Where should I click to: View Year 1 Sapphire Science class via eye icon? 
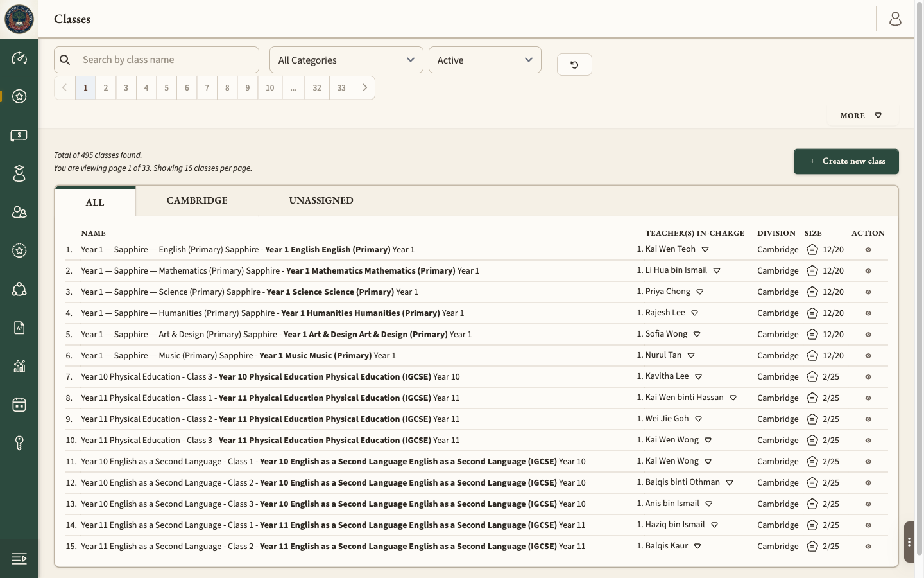868,292
